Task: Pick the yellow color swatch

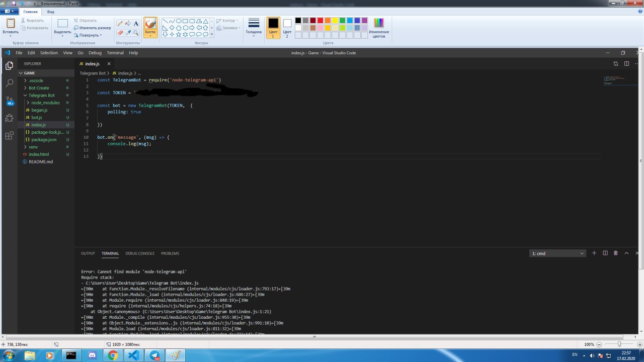Action: [335, 21]
